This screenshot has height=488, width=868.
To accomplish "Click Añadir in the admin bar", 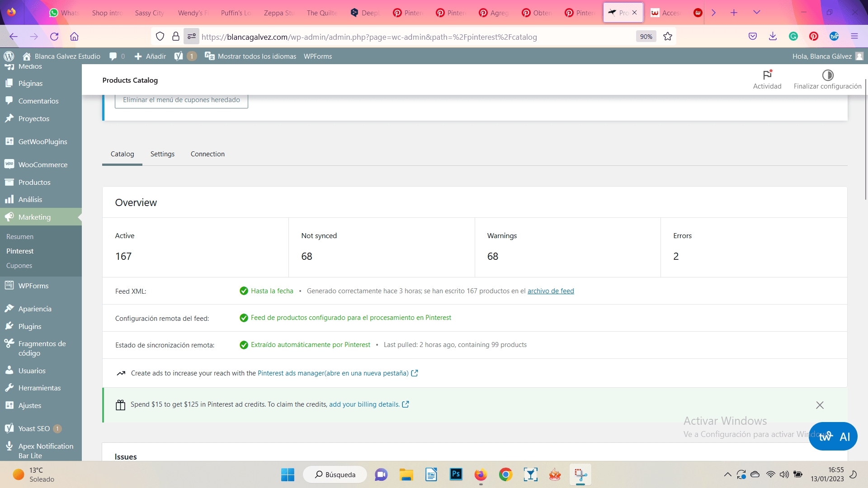I will point(151,56).
